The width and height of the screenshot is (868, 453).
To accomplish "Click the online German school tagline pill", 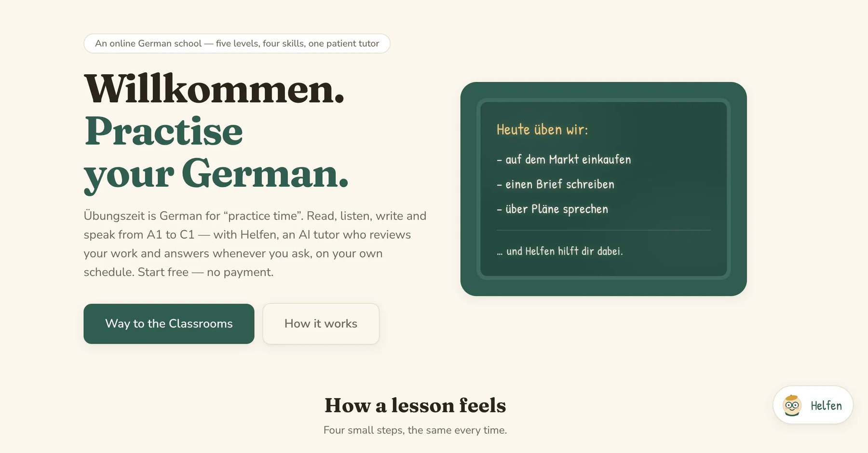I will click(237, 43).
